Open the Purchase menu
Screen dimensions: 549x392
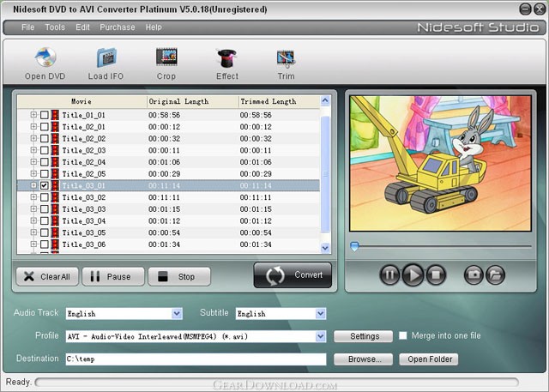[118, 27]
